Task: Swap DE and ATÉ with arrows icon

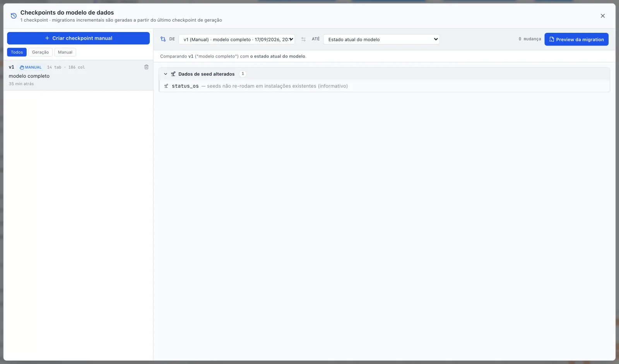Action: coord(303,39)
